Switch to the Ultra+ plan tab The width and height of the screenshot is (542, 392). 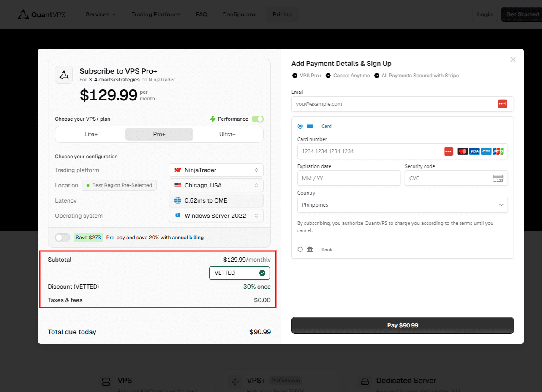(227, 134)
